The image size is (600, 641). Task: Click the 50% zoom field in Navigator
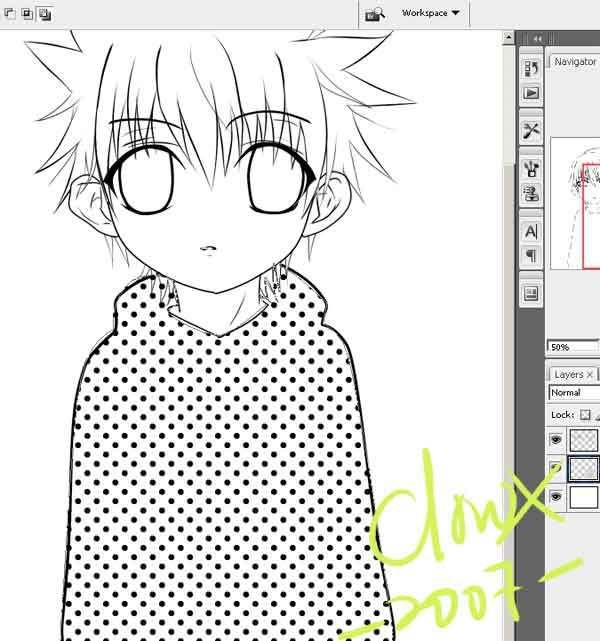click(572, 347)
